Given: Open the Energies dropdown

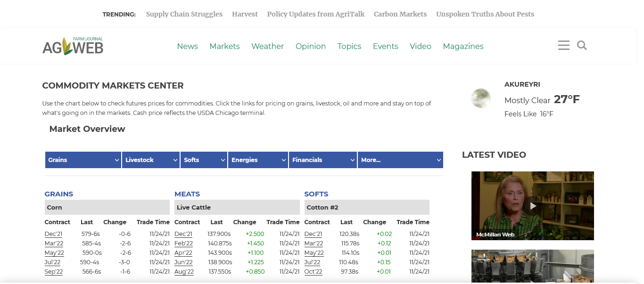Looking at the screenshot, I should [258, 160].
